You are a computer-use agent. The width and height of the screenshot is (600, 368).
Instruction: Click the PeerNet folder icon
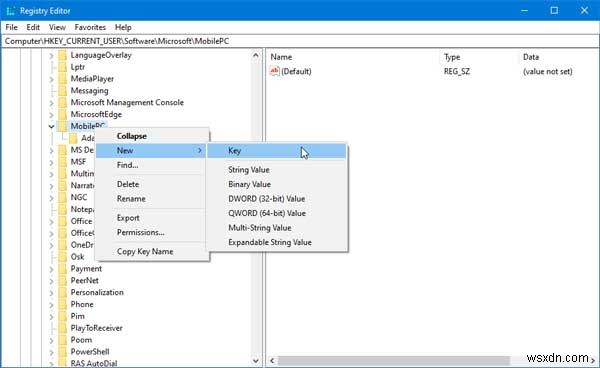[x=62, y=280]
